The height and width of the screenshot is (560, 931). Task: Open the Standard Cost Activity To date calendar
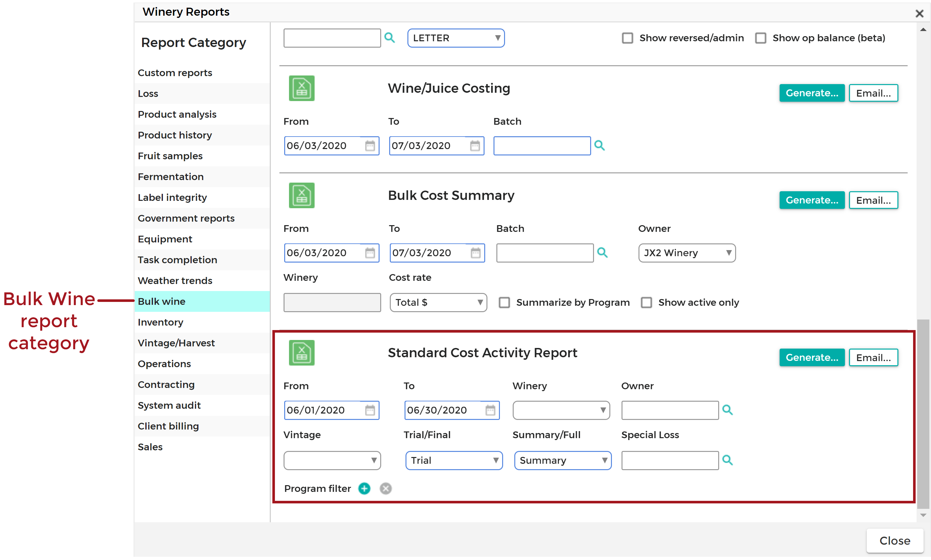(x=490, y=410)
